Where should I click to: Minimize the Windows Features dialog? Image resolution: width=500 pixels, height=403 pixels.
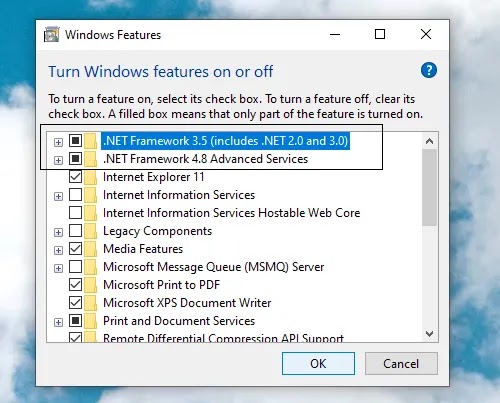click(335, 34)
